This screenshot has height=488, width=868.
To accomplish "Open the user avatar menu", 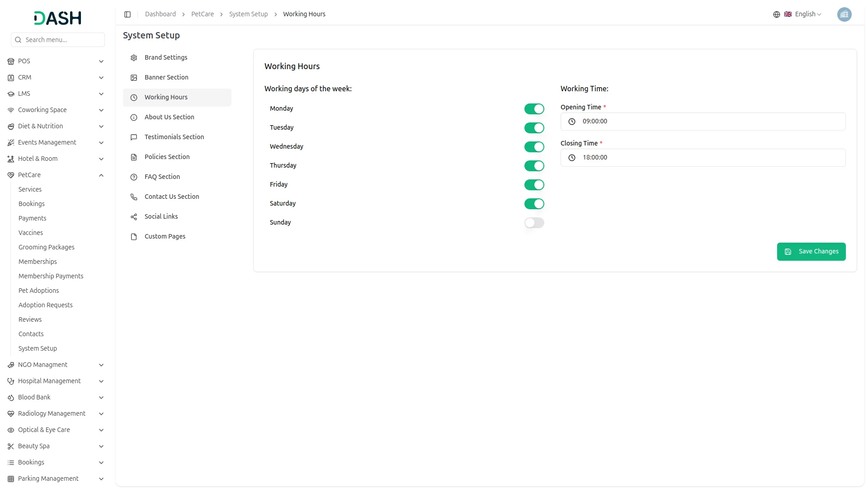I will pyautogui.click(x=844, y=14).
